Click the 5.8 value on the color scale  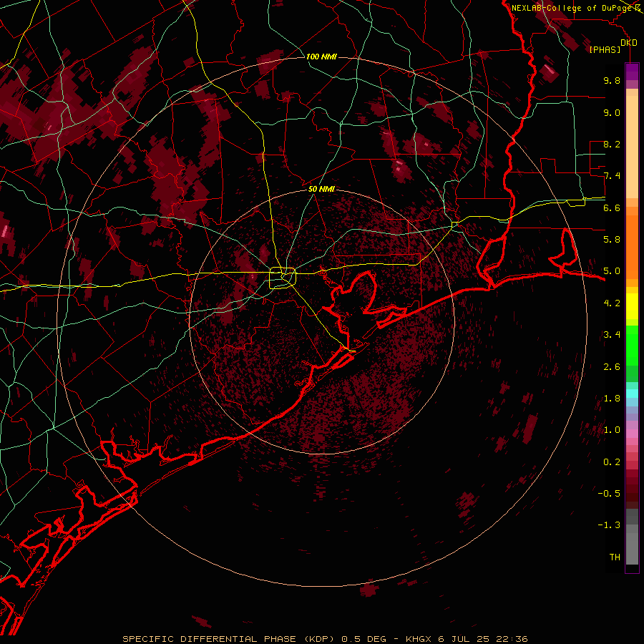[612, 240]
